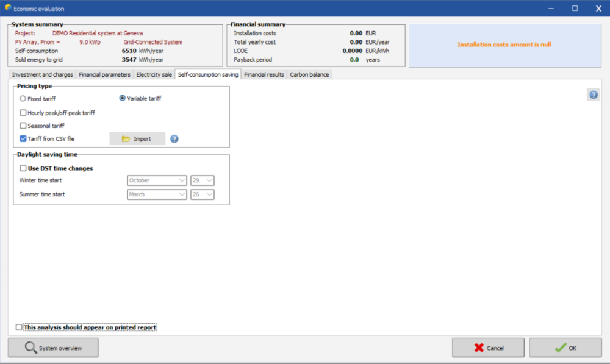The image size is (610, 364).
Task: Click the help icon beside Import button
Action: point(174,139)
